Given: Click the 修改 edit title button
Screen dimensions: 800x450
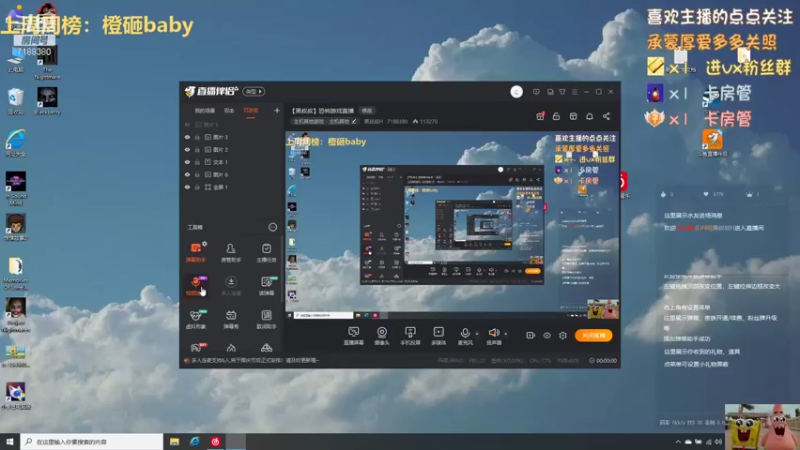Looking at the screenshot, I should pyautogui.click(x=367, y=111).
